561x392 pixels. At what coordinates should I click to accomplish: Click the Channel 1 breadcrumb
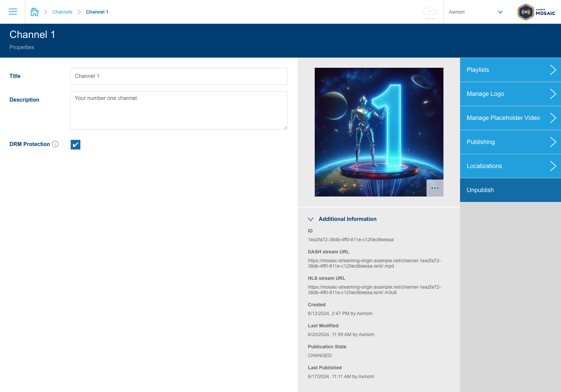tap(97, 12)
